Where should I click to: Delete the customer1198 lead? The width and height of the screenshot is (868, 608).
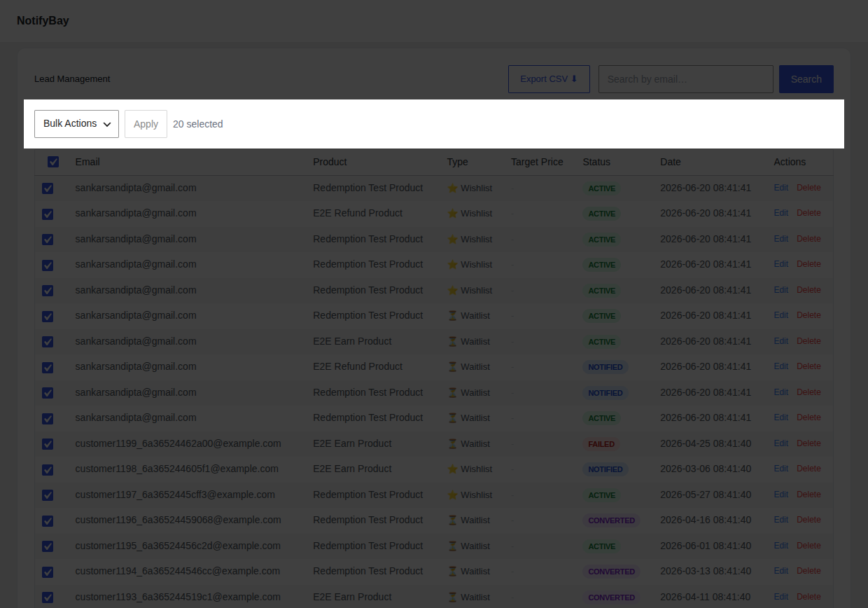pos(808,469)
